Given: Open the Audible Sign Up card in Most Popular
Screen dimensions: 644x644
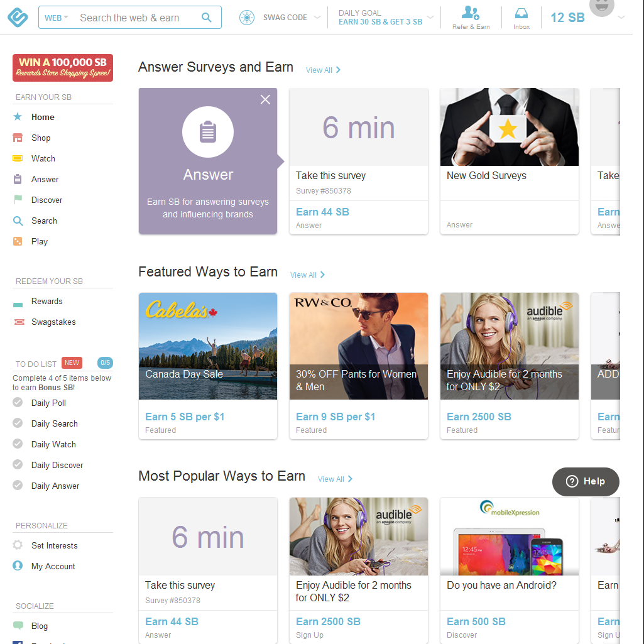Looking at the screenshot, I should click(x=359, y=570).
